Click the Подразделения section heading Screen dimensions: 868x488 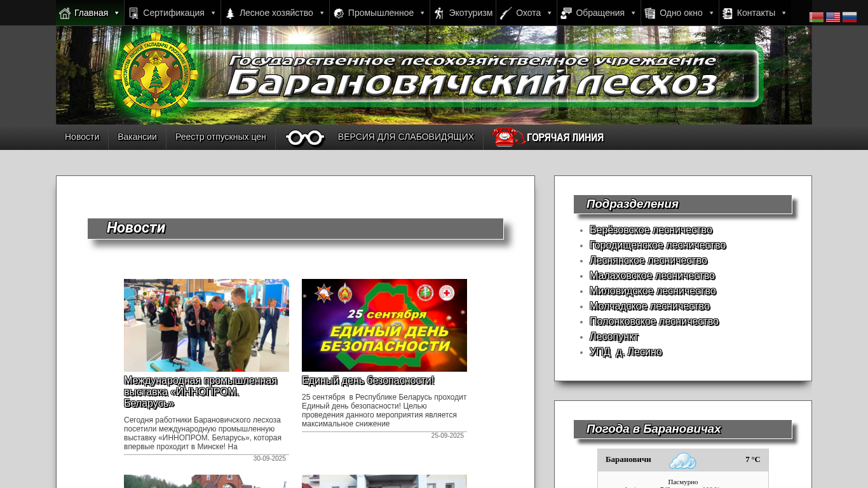pos(632,204)
